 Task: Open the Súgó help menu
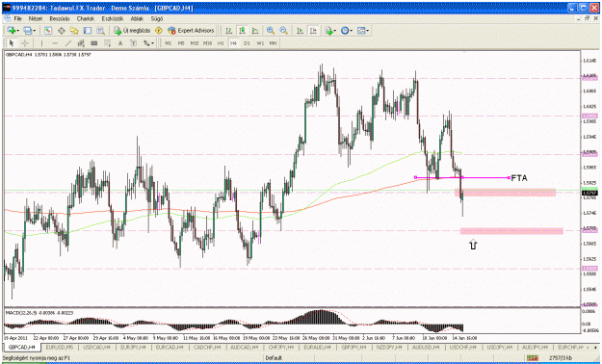[157, 18]
